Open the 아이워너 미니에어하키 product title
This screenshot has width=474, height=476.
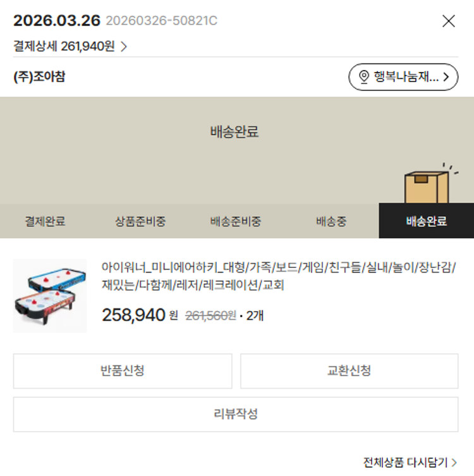click(x=278, y=276)
